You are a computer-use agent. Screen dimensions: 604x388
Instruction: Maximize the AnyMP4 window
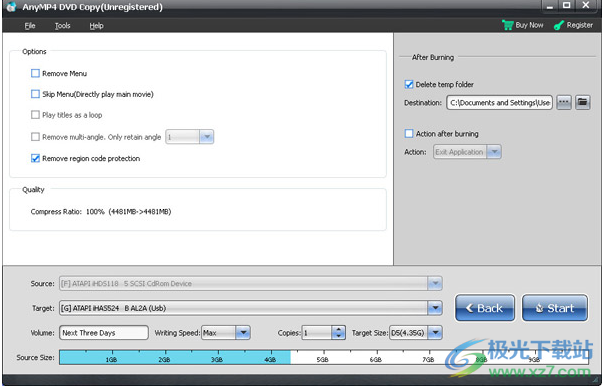pyautogui.click(x=566, y=6)
